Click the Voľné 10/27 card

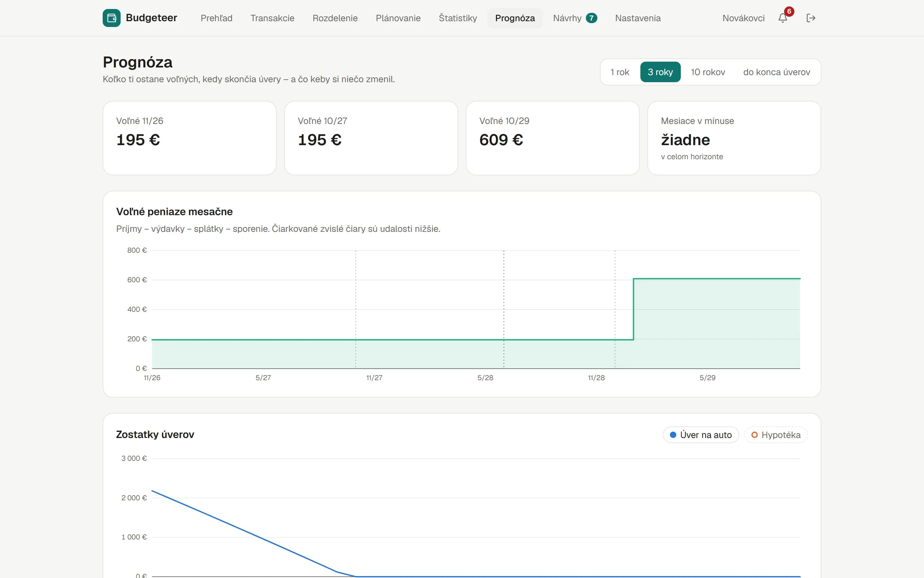pyautogui.click(x=371, y=138)
